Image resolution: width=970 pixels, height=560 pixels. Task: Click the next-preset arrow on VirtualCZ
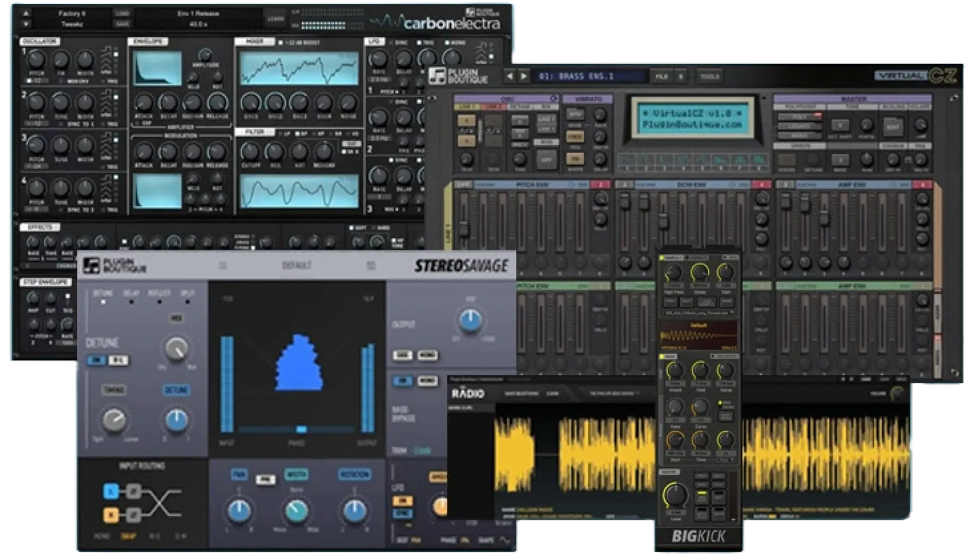[x=523, y=76]
